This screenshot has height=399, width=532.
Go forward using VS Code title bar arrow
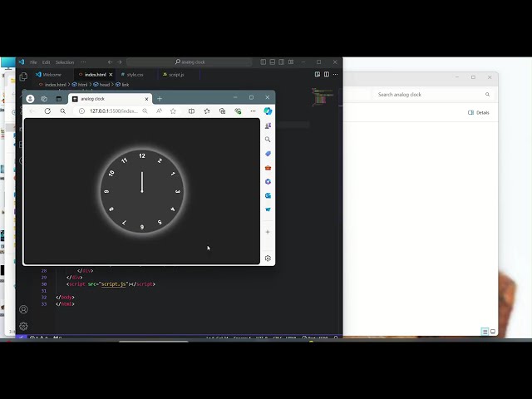120,62
